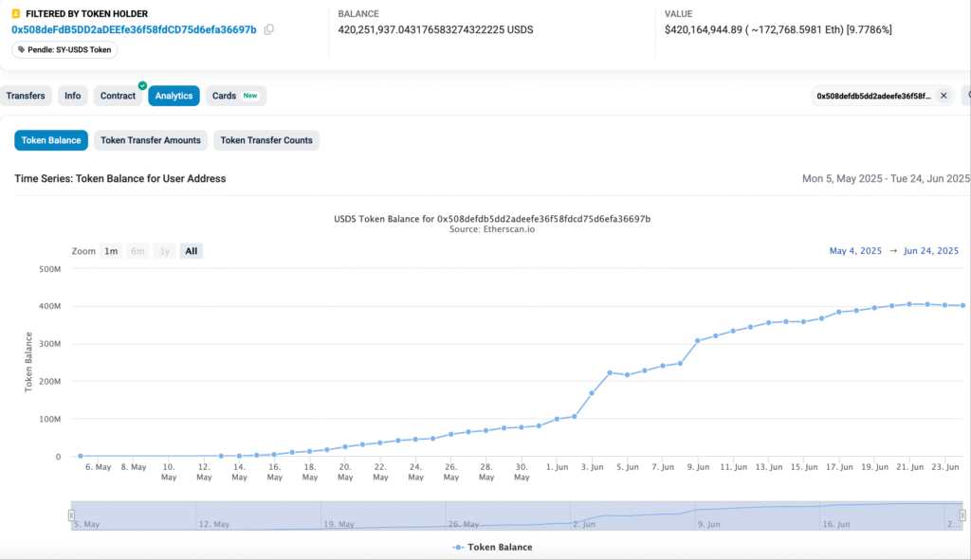971x560 pixels.
Task: Edit the May 4, 2025 start date
Action: pyautogui.click(x=855, y=250)
